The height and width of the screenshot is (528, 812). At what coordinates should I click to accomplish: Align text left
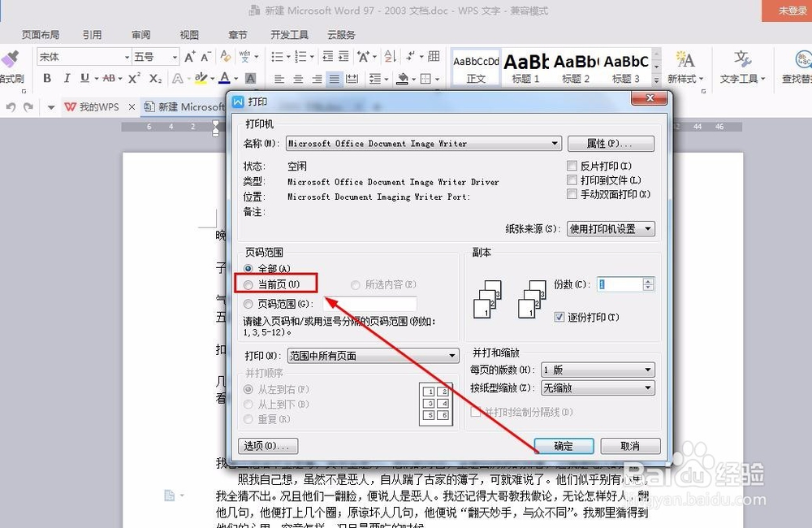tap(279, 79)
